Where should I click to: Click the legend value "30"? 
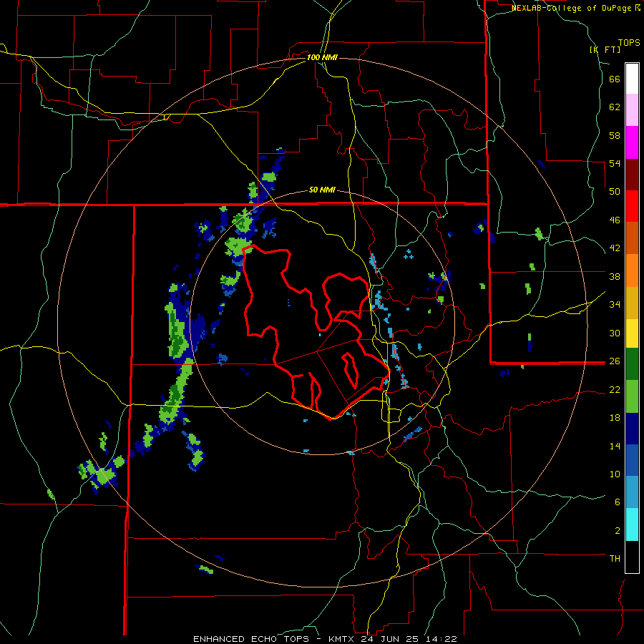pyautogui.click(x=615, y=333)
